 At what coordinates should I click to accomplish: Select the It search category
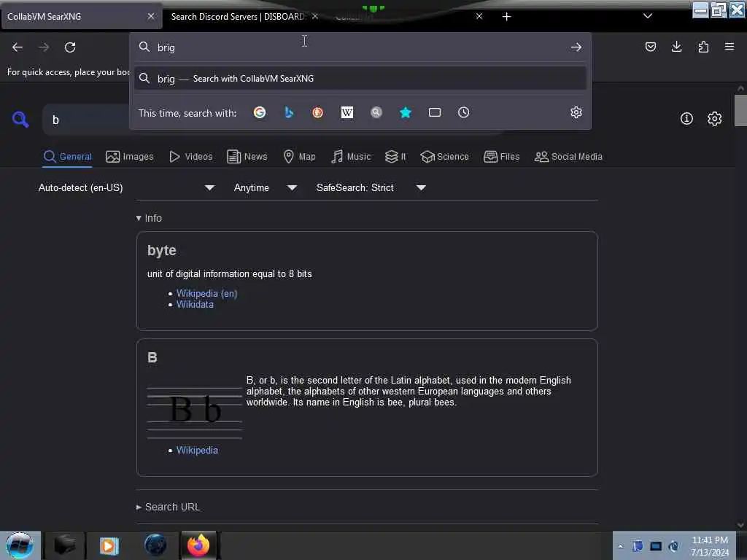[395, 157]
